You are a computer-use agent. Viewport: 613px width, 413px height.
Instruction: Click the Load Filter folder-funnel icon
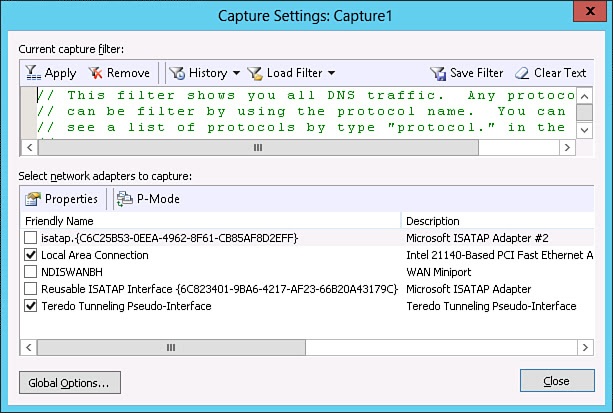(255, 73)
